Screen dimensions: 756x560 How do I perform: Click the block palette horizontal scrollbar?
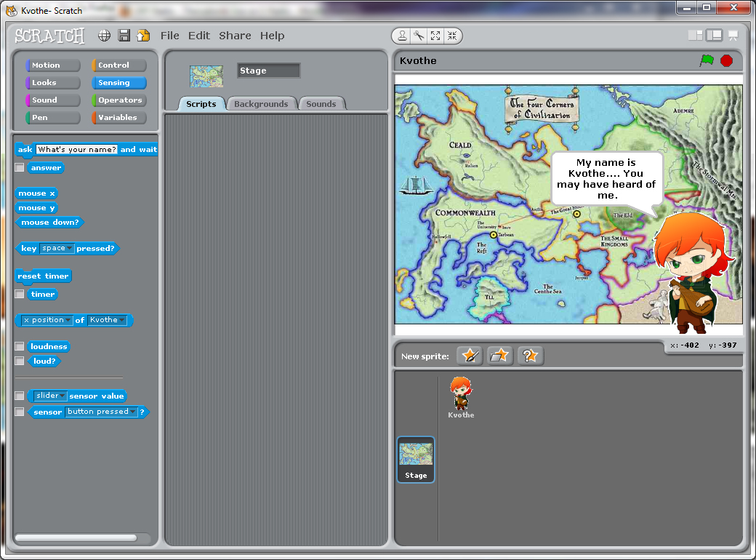point(76,537)
